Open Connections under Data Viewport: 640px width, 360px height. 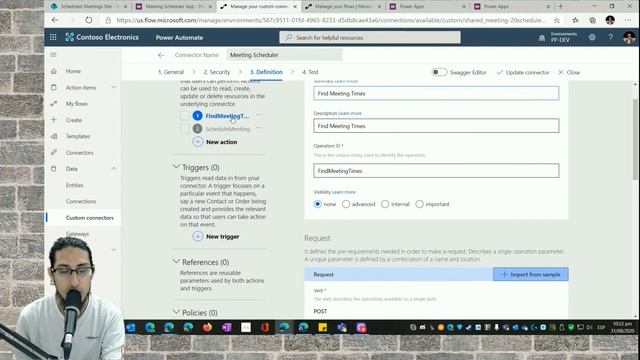(x=81, y=201)
